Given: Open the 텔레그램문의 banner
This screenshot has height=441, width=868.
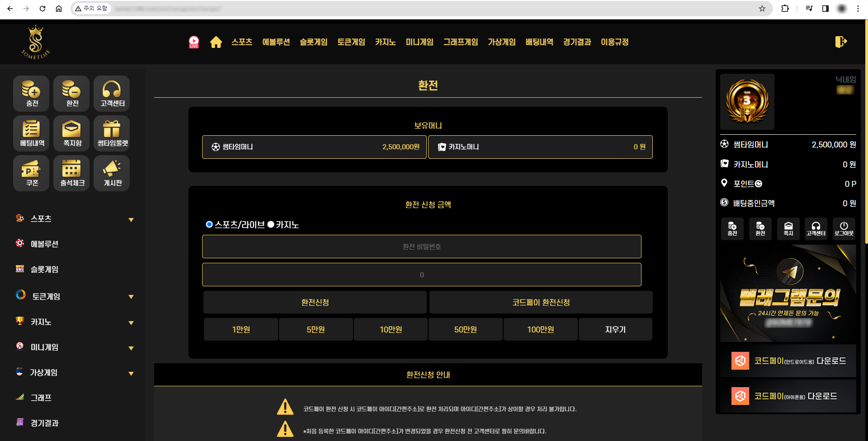Looking at the screenshot, I should click(788, 293).
